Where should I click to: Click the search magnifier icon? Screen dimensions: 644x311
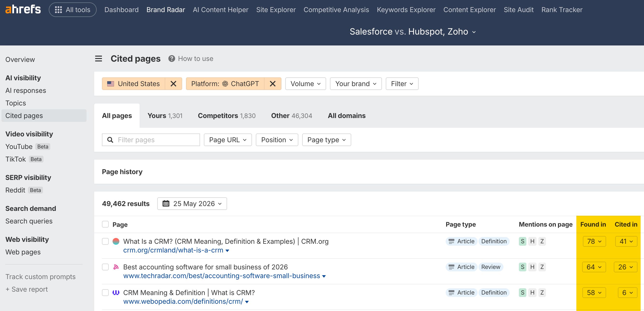(110, 140)
